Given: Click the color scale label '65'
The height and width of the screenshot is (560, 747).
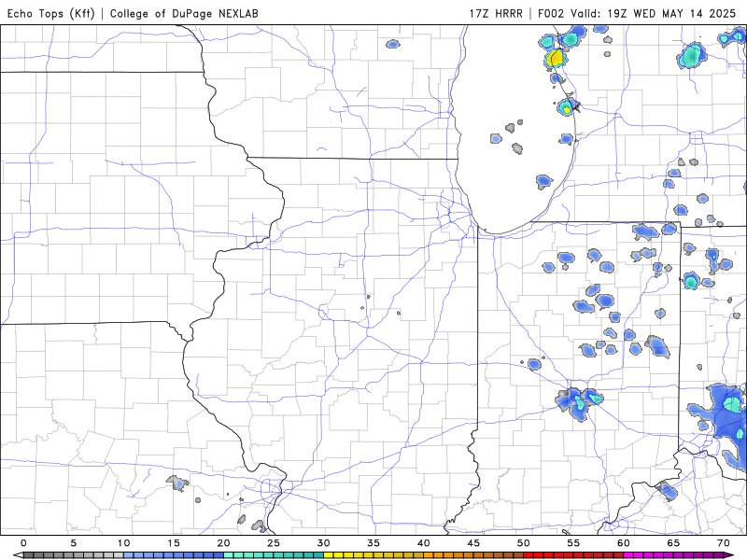Looking at the screenshot, I should coord(673,543).
